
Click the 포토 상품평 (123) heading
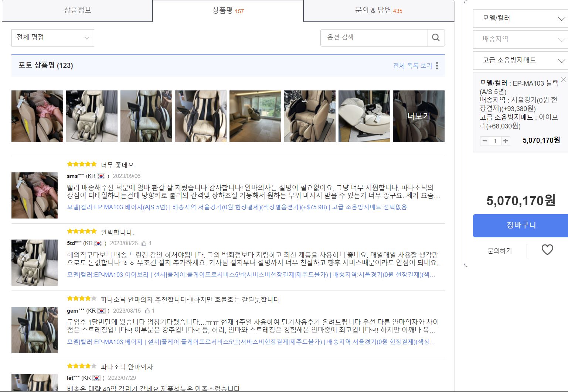coord(46,65)
